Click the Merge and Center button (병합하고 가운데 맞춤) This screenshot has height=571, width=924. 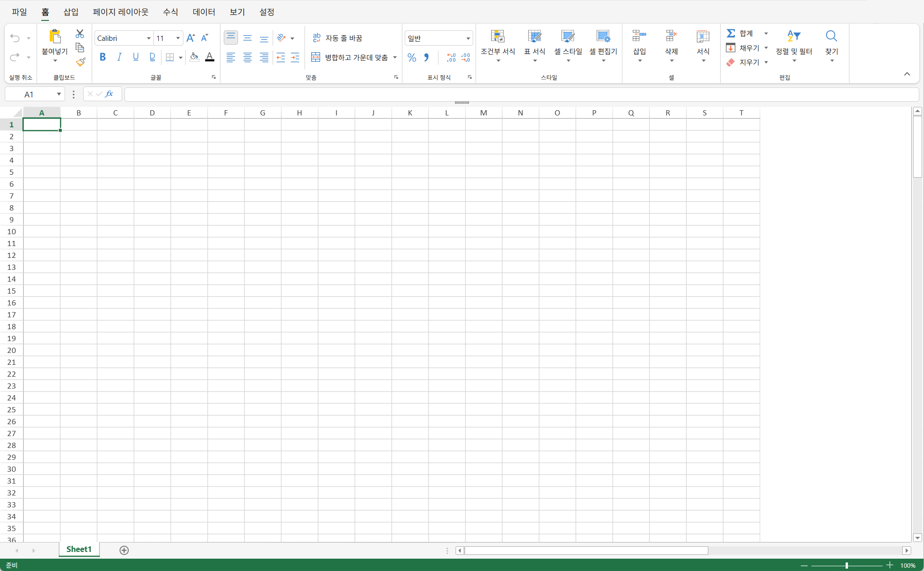tap(351, 57)
